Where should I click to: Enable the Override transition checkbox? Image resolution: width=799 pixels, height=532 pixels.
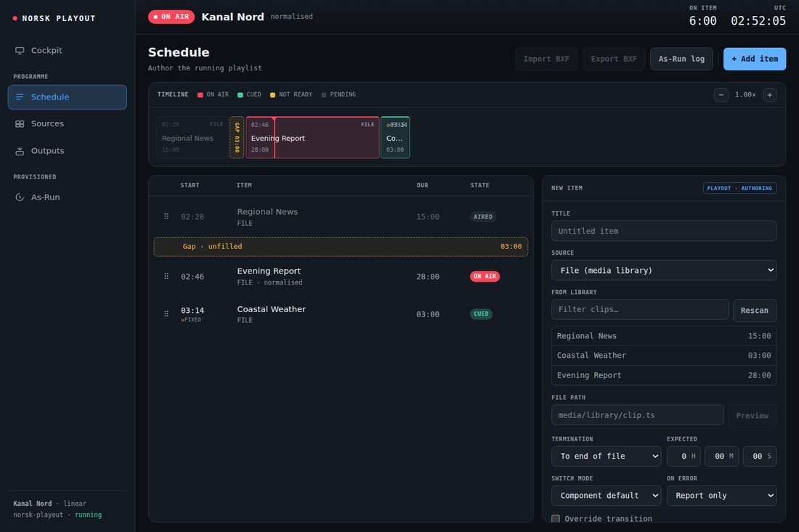[556, 519]
